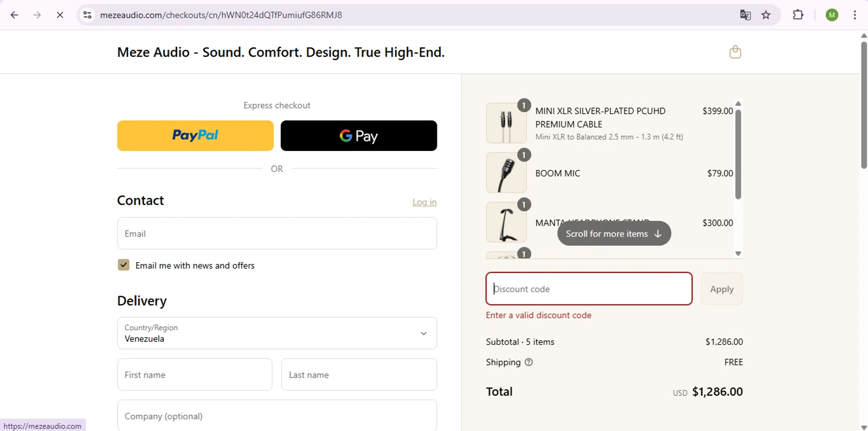Select Mini XLR cable product thumbnail

click(x=506, y=123)
